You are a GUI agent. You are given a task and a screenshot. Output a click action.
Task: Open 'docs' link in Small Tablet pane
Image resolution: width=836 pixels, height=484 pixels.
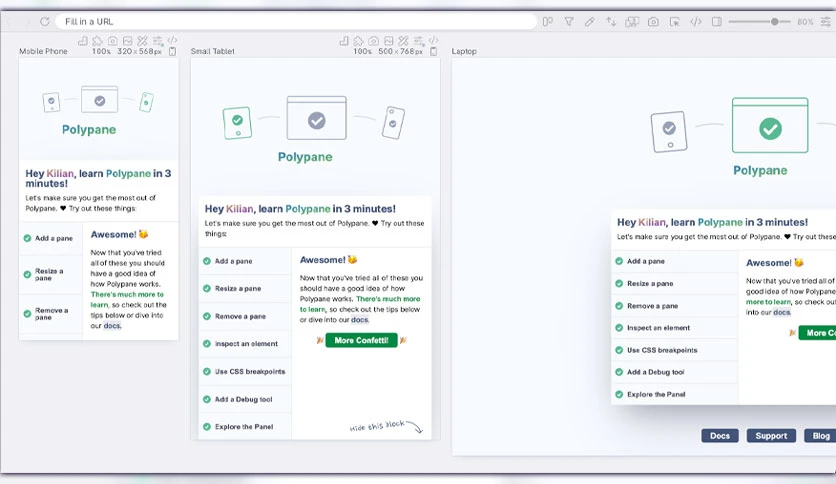pos(359,320)
